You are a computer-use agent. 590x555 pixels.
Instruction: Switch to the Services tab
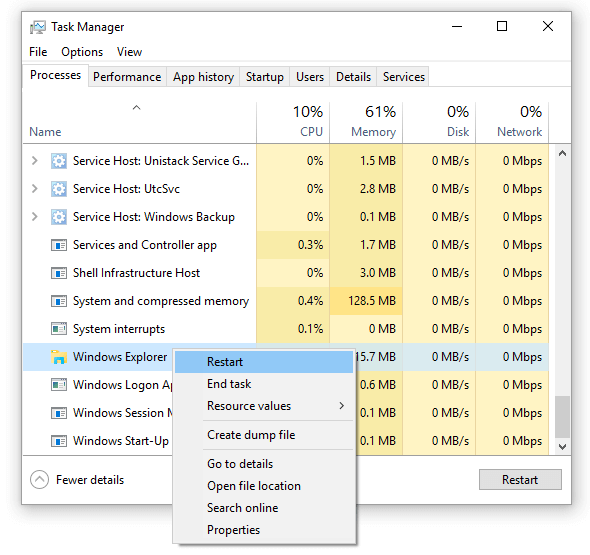[404, 77]
